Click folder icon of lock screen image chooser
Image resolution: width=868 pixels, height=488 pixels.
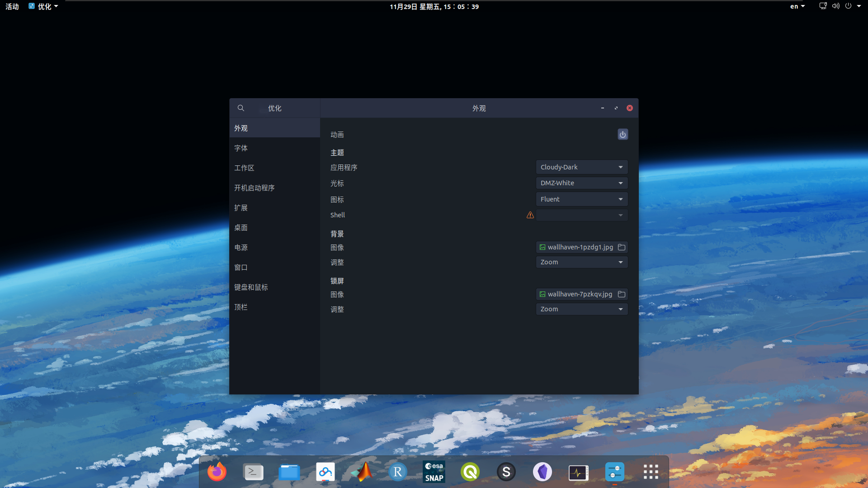coord(622,294)
